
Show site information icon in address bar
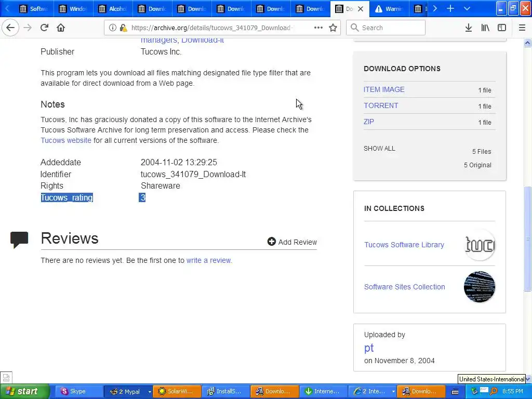tap(113, 28)
